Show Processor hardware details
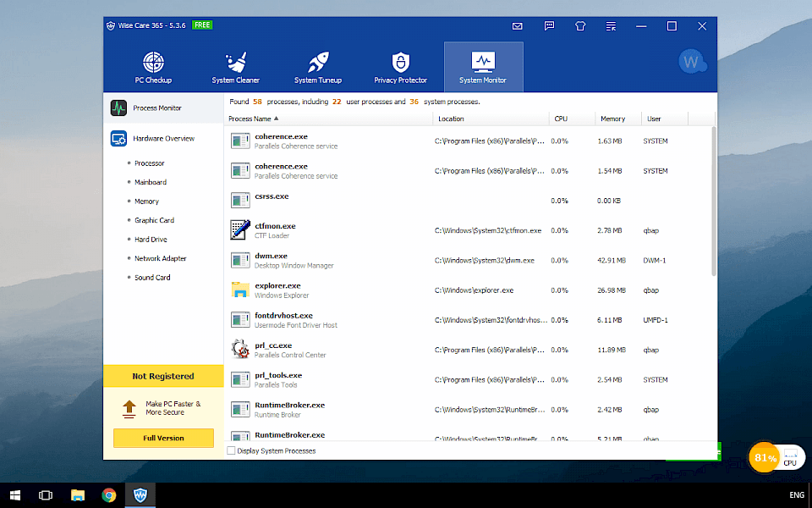 [x=149, y=163]
